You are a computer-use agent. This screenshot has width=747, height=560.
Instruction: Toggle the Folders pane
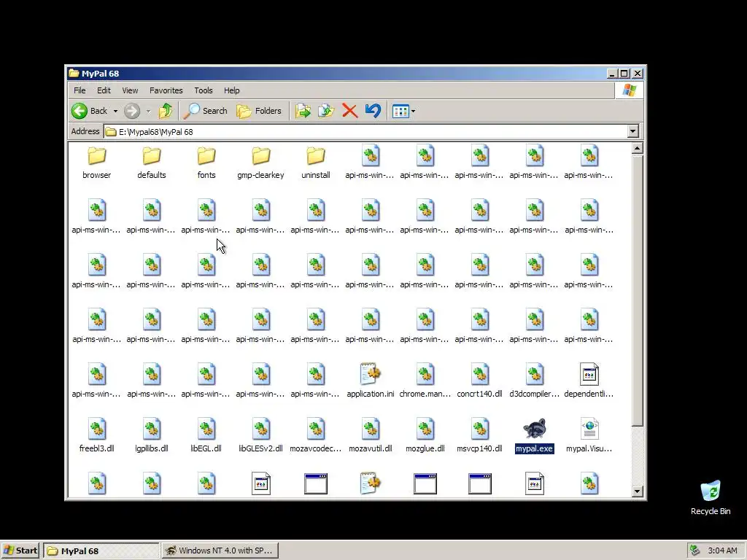click(x=259, y=111)
